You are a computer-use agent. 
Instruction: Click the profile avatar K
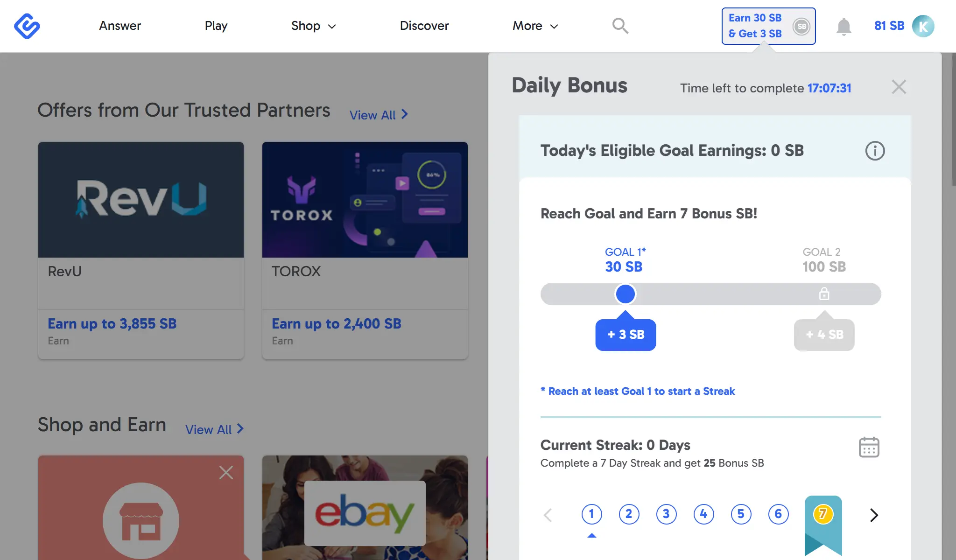pyautogui.click(x=923, y=26)
